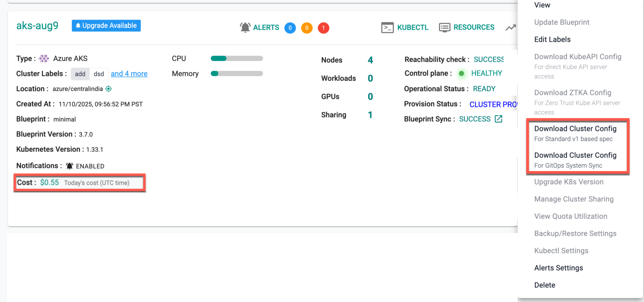Image resolution: width=644 pixels, height=302 pixels.
Task: Select Edit Labels from the menu
Action: click(552, 40)
